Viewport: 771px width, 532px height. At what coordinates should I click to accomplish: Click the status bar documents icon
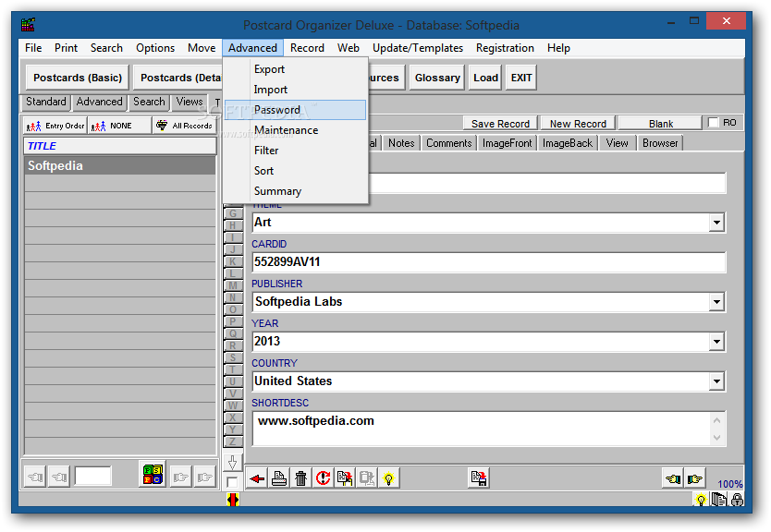[718, 500]
